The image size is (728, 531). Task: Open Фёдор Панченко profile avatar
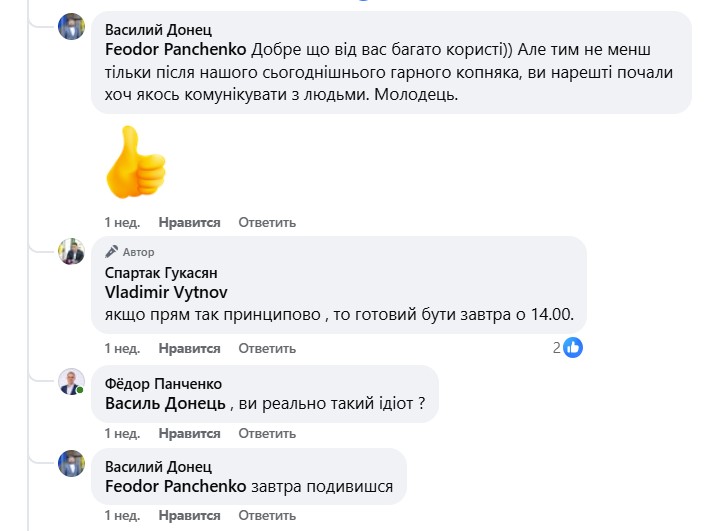(x=71, y=381)
